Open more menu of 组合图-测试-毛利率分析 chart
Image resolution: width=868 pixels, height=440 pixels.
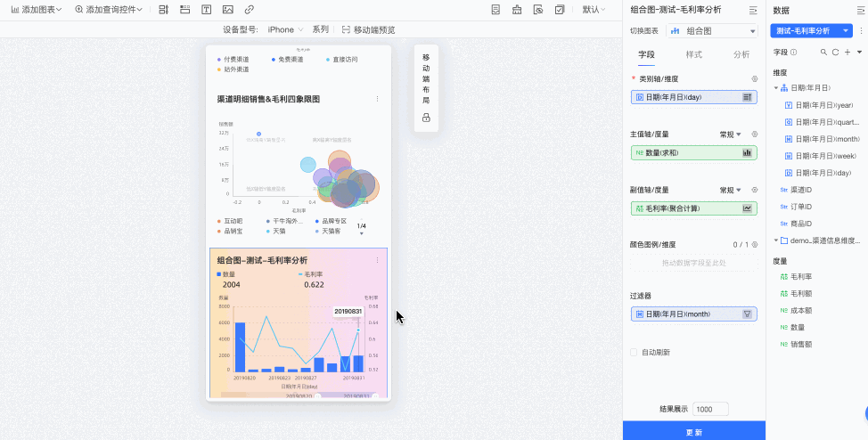coord(378,260)
